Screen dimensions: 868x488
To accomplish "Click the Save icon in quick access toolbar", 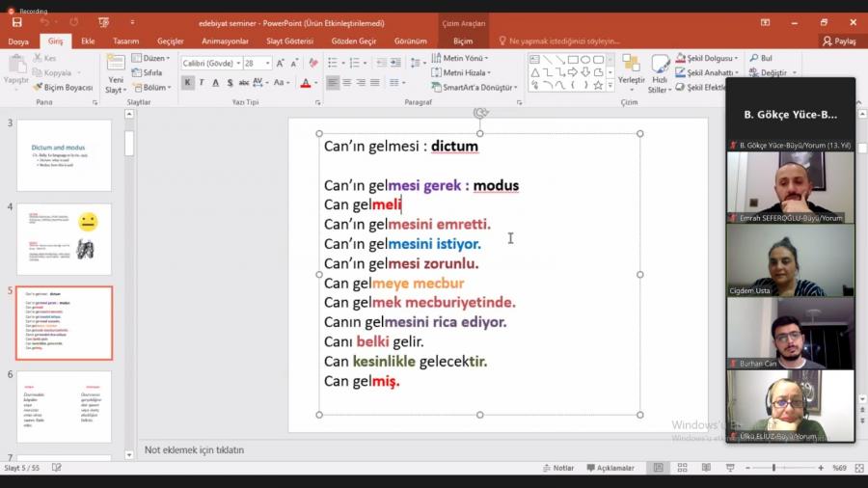I will (16, 22).
